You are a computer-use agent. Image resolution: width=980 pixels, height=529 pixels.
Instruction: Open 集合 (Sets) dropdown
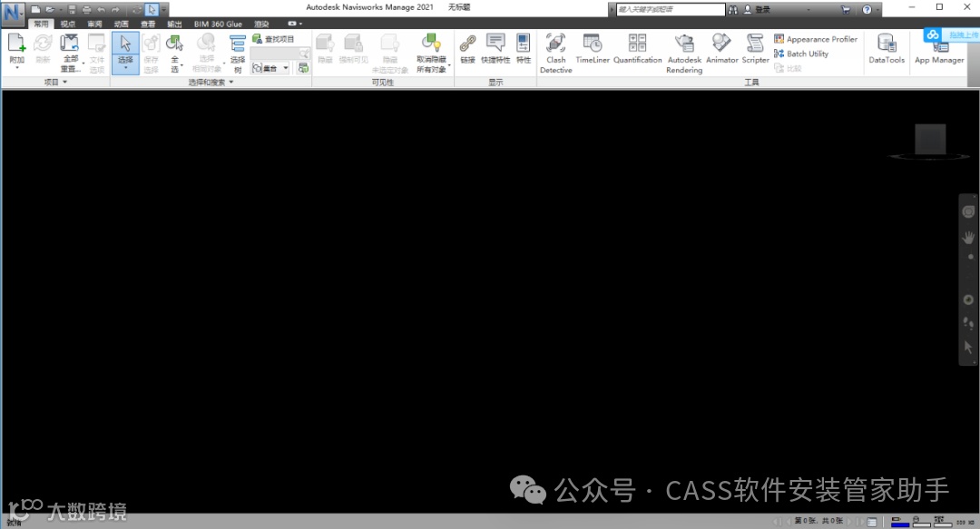point(270,67)
